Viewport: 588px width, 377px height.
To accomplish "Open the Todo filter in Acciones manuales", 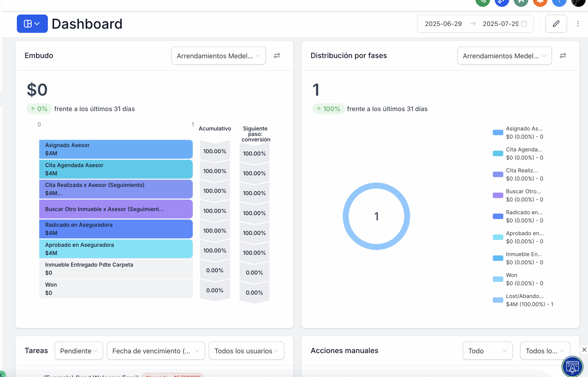I will 488,351.
